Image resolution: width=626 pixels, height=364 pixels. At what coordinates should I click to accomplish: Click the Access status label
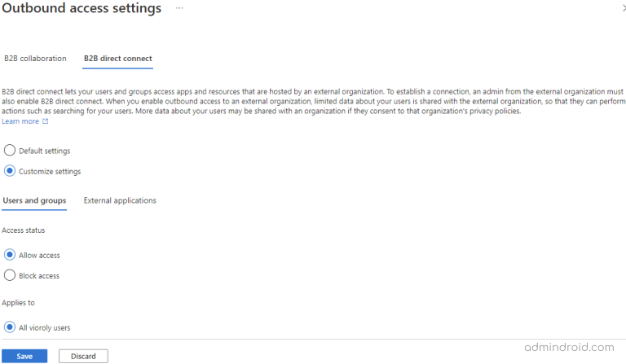click(x=25, y=230)
